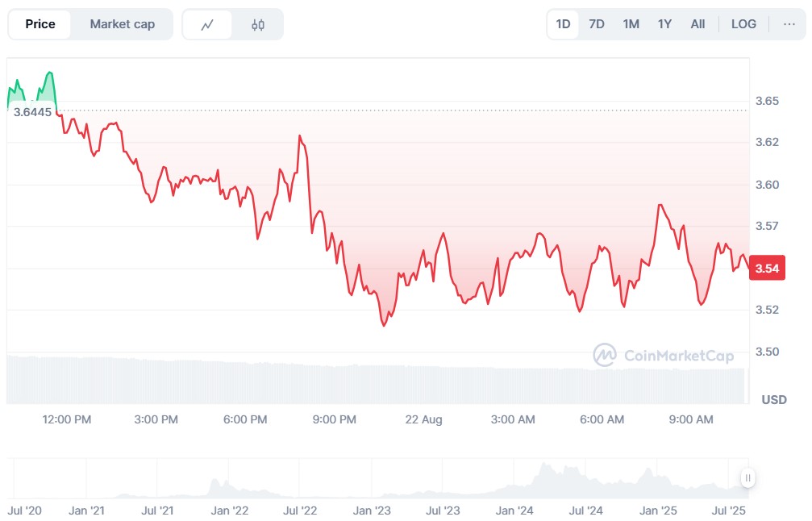Select the 7D time range
Screen dimensions: 812x521
pyautogui.click(x=597, y=24)
